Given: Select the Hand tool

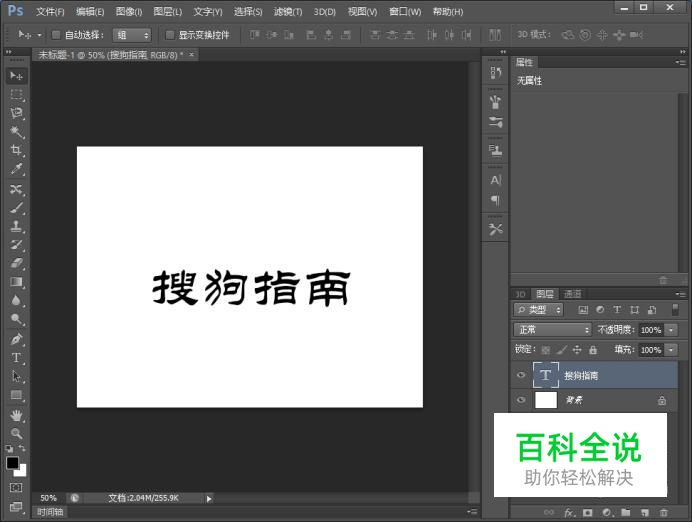Looking at the screenshot, I should [16, 415].
